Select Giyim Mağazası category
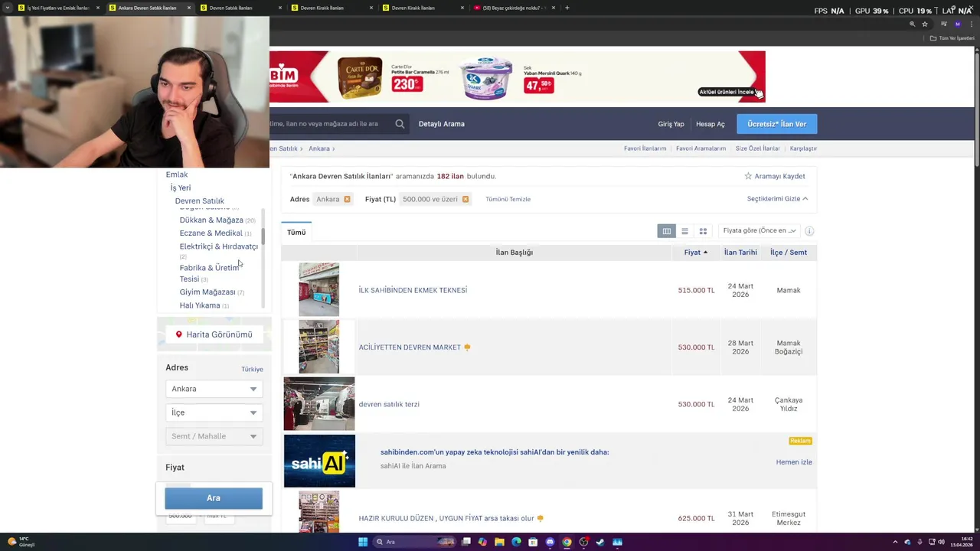The image size is (980, 551). point(207,292)
